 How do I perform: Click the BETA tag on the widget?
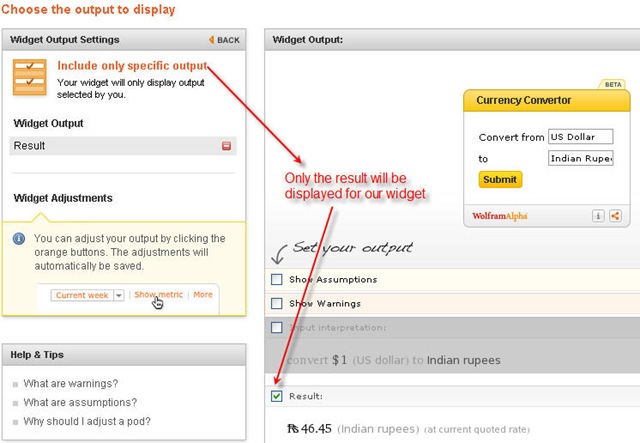tap(613, 84)
